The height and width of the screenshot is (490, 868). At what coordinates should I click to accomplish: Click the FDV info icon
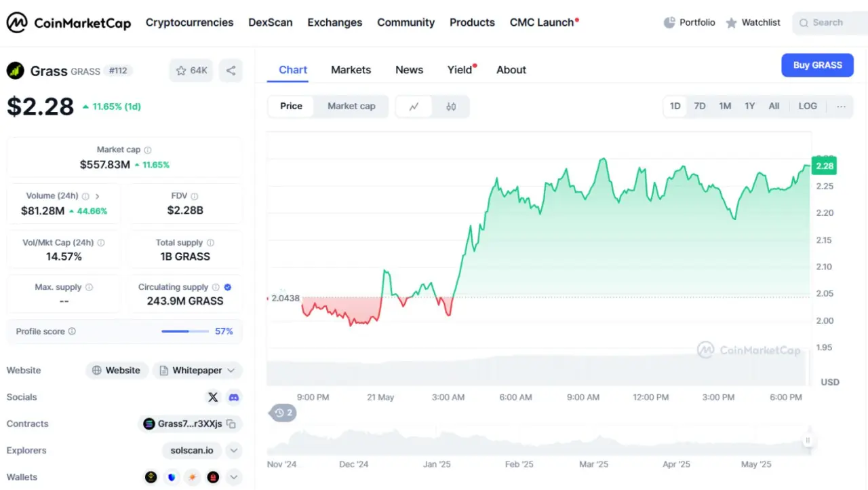tap(195, 196)
